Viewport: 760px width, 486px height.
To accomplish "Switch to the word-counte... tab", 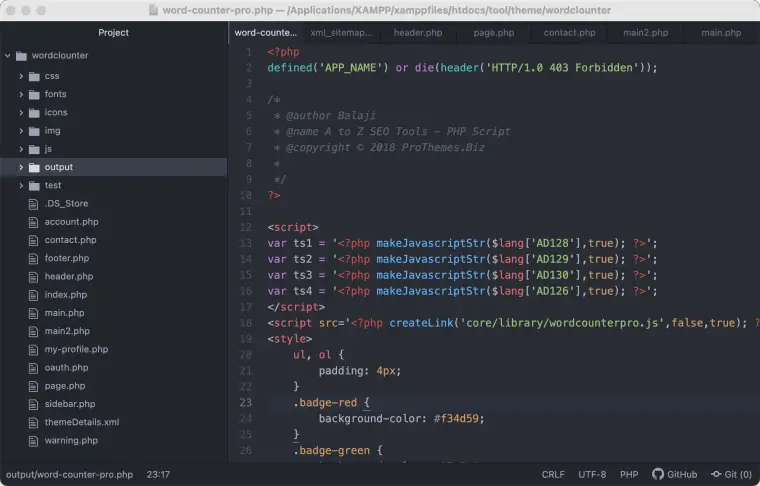I will (x=266, y=33).
